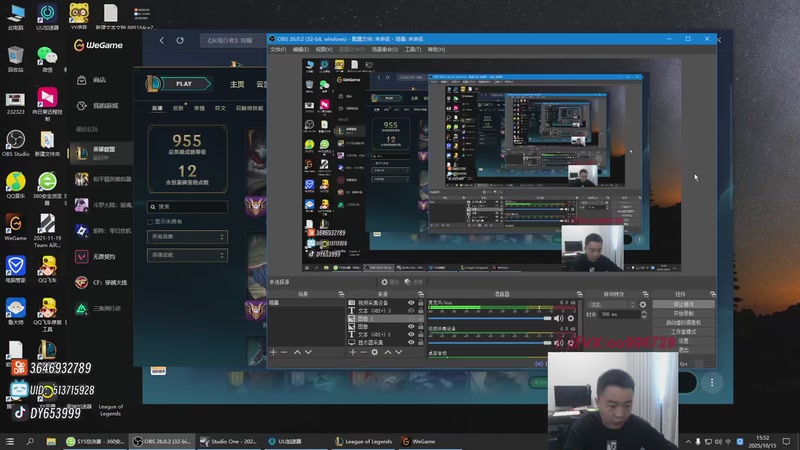This screenshot has width=800, height=450.
Task: Click the 停止推流 stop streaming button
Action: pyautogui.click(x=683, y=304)
